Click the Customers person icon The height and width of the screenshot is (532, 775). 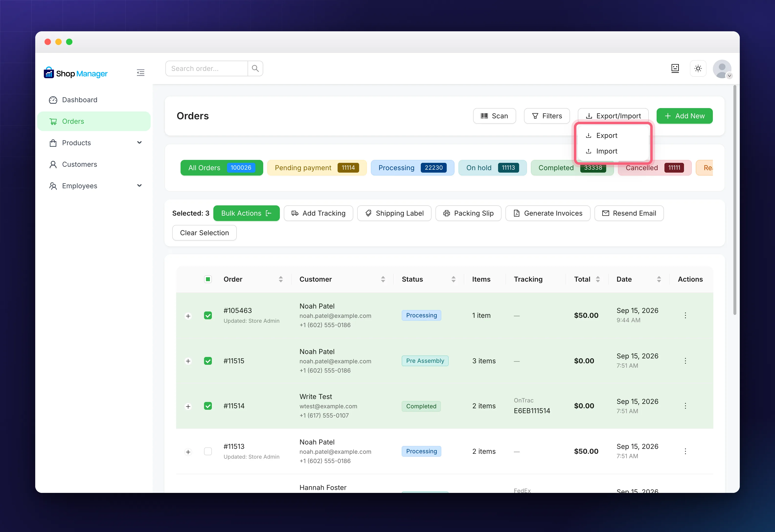pos(53,164)
